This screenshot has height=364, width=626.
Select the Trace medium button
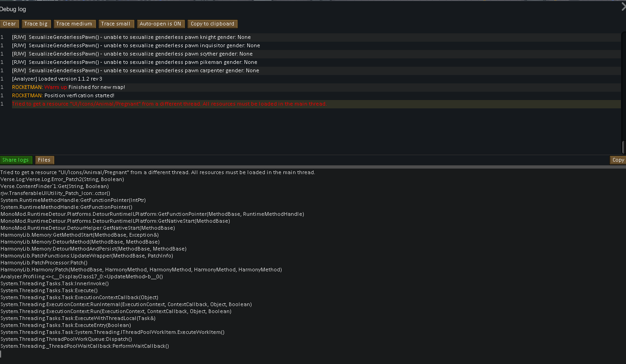(x=74, y=24)
